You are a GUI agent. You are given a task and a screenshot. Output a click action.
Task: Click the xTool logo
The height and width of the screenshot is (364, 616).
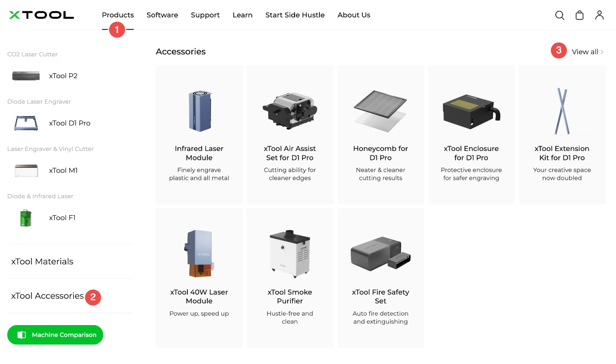41,15
